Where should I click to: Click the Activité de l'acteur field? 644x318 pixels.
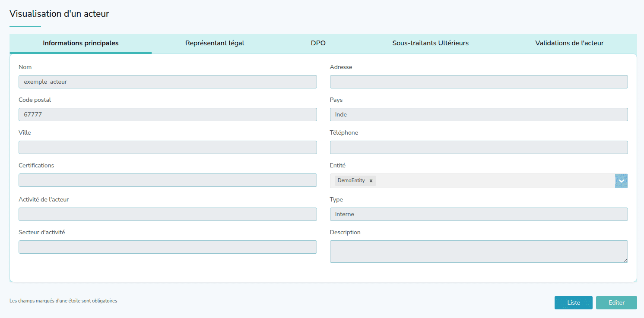pyautogui.click(x=168, y=214)
